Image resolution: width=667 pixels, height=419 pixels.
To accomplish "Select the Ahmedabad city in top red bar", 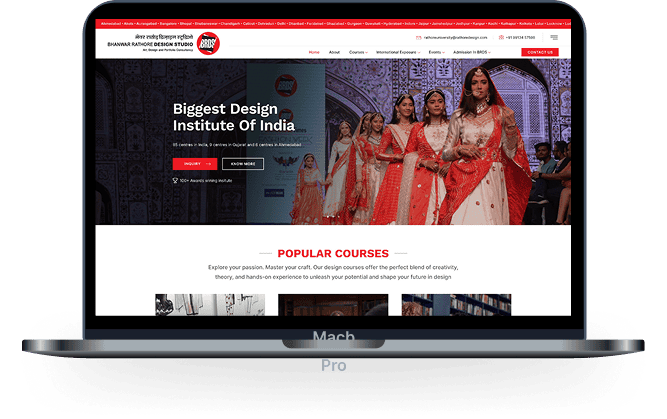I will pyautogui.click(x=108, y=21).
